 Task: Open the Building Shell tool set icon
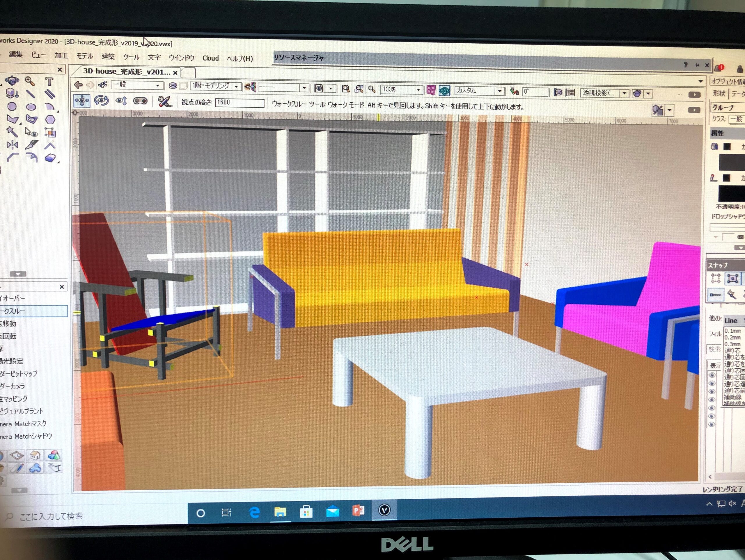(x=36, y=456)
